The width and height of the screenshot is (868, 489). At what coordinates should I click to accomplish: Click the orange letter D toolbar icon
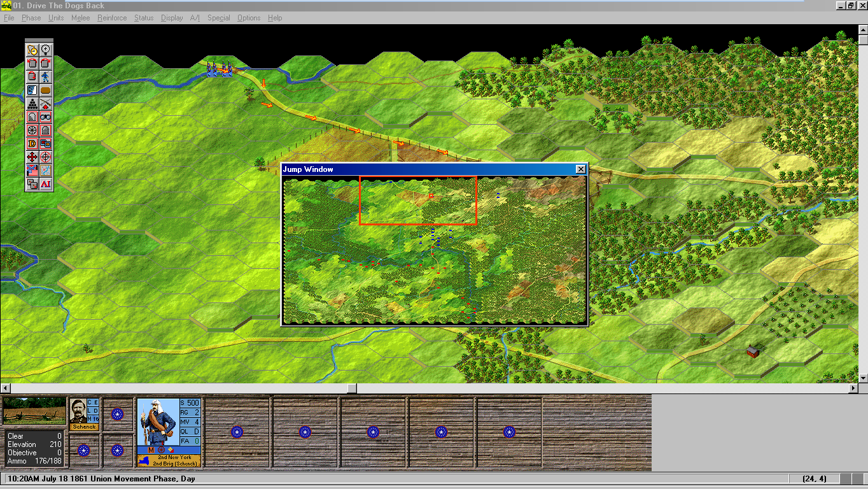pyautogui.click(x=32, y=143)
